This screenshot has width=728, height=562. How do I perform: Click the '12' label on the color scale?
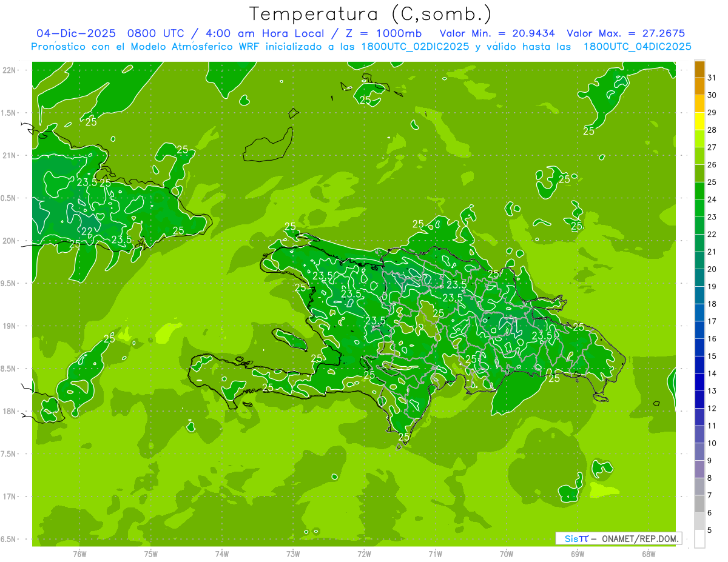pyautogui.click(x=712, y=409)
